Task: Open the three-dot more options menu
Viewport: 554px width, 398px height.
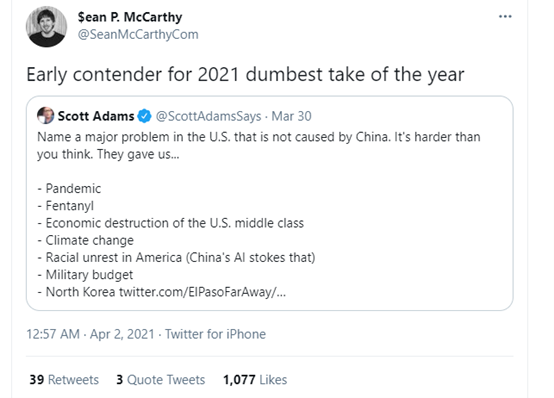Action: (505, 16)
